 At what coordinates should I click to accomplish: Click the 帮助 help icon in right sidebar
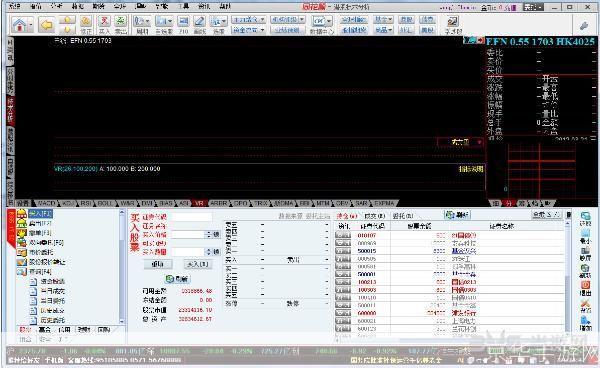585,322
